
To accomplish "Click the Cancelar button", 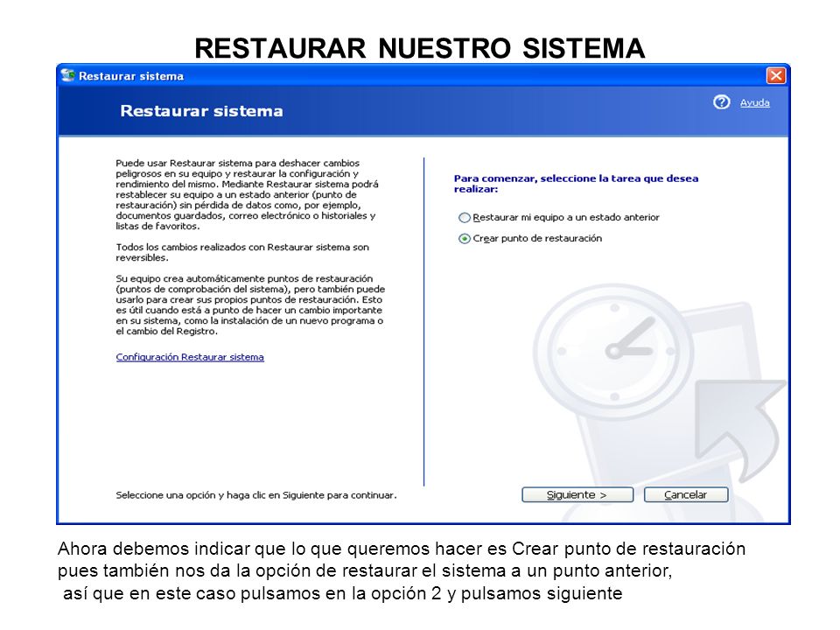I will tap(686, 495).
